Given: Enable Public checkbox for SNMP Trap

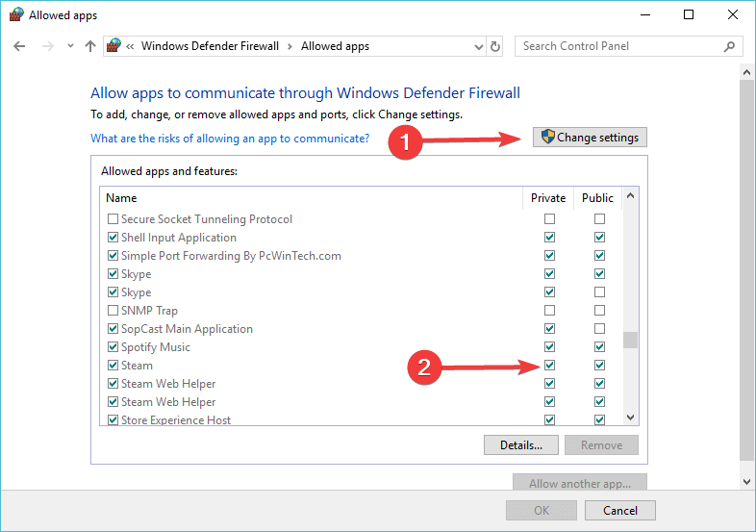Looking at the screenshot, I should click(599, 311).
